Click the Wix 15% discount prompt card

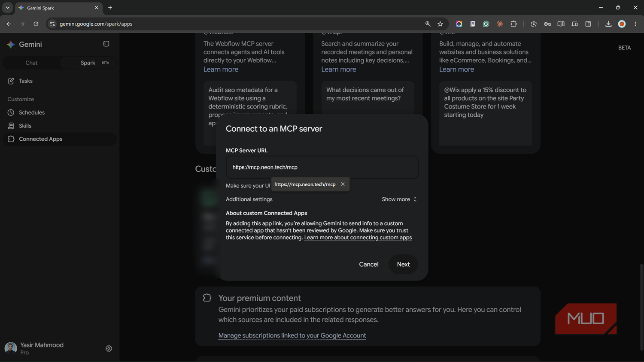click(486, 113)
